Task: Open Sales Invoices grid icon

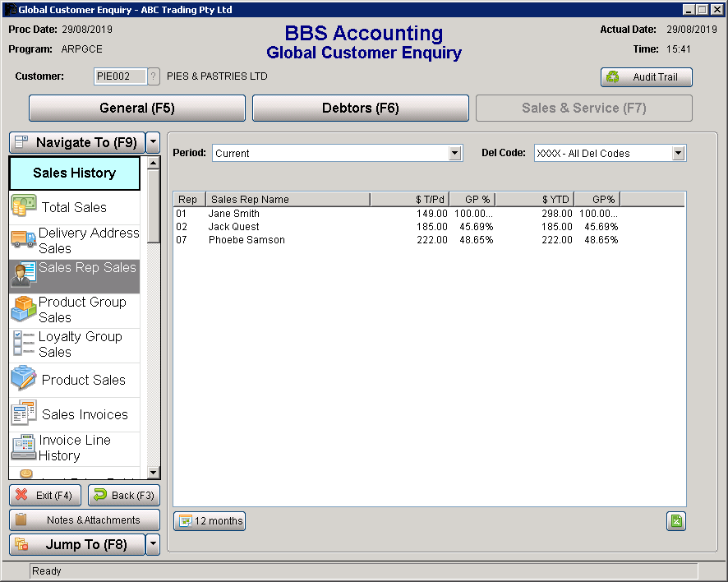Action: pyautogui.click(x=22, y=413)
